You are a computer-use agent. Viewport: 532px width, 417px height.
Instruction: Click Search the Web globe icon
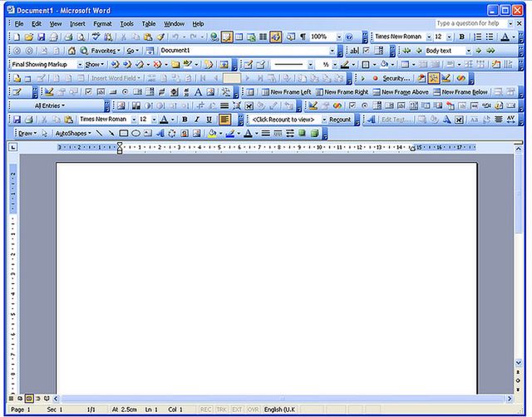tap(84, 51)
